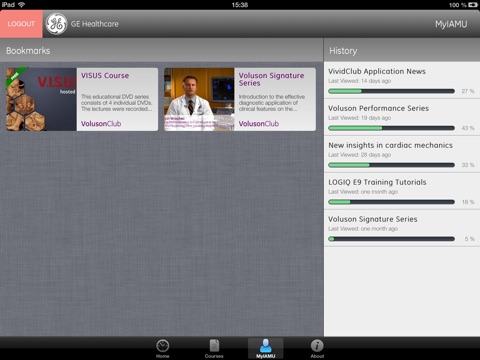Select VividClub Application News history item
The height and width of the screenshot is (360, 480).
402,80
